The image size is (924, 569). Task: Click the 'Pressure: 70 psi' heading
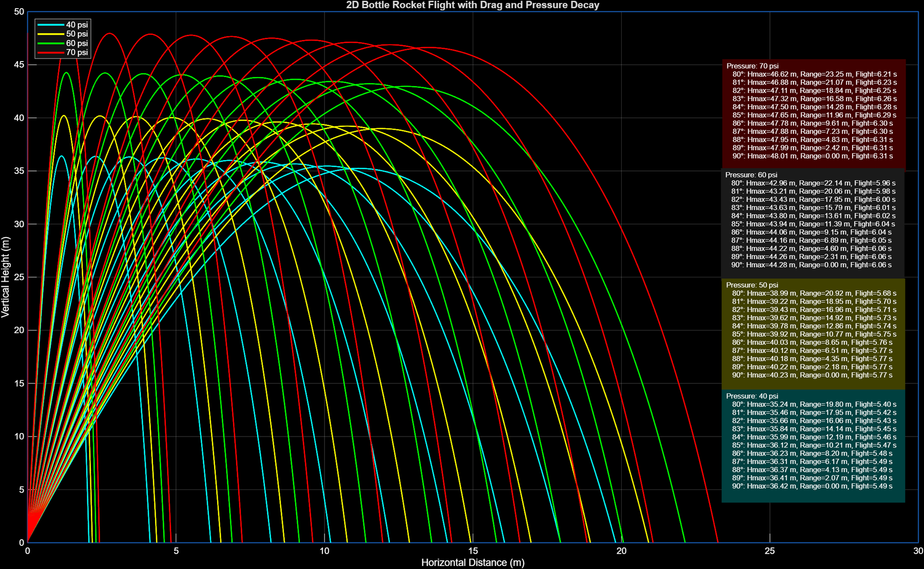[753, 66]
